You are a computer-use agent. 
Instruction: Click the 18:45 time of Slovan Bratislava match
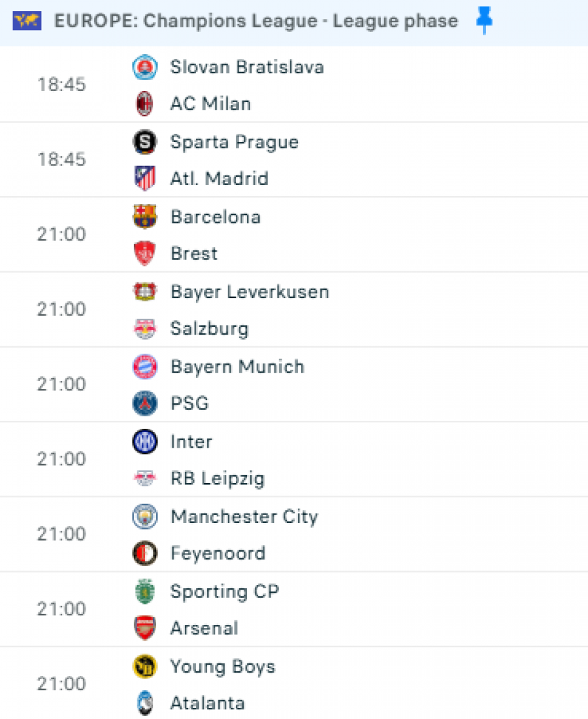pyautogui.click(x=61, y=85)
